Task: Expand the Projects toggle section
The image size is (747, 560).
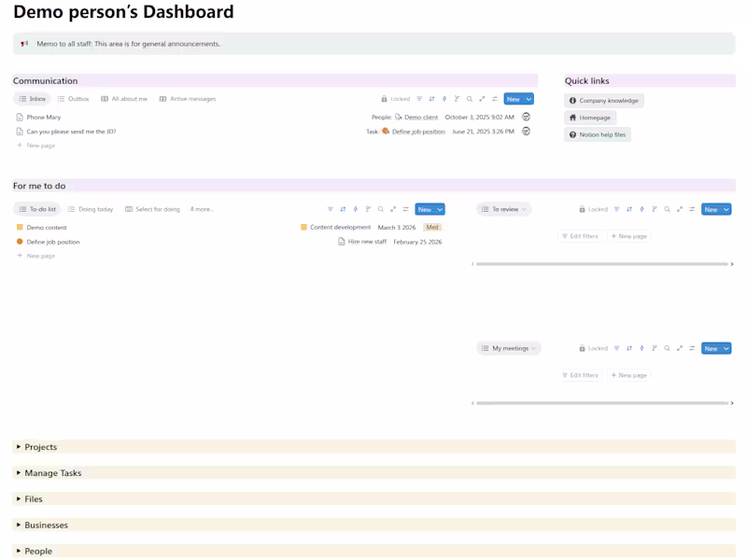Action: click(x=19, y=447)
